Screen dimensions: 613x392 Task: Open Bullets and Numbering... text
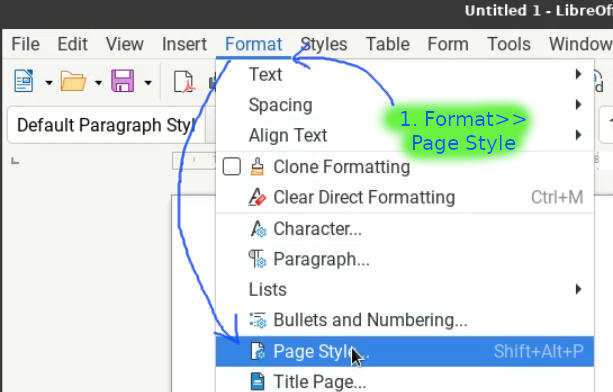coord(370,320)
